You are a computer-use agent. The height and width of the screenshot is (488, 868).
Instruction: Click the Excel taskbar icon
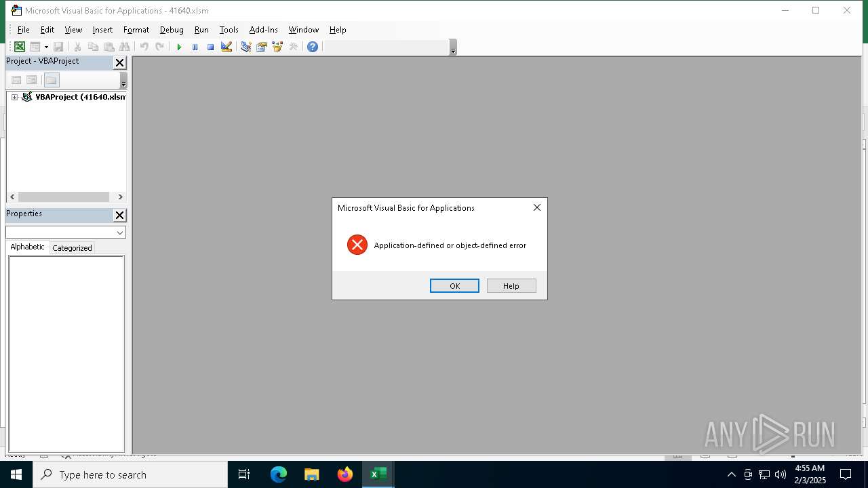coord(378,474)
